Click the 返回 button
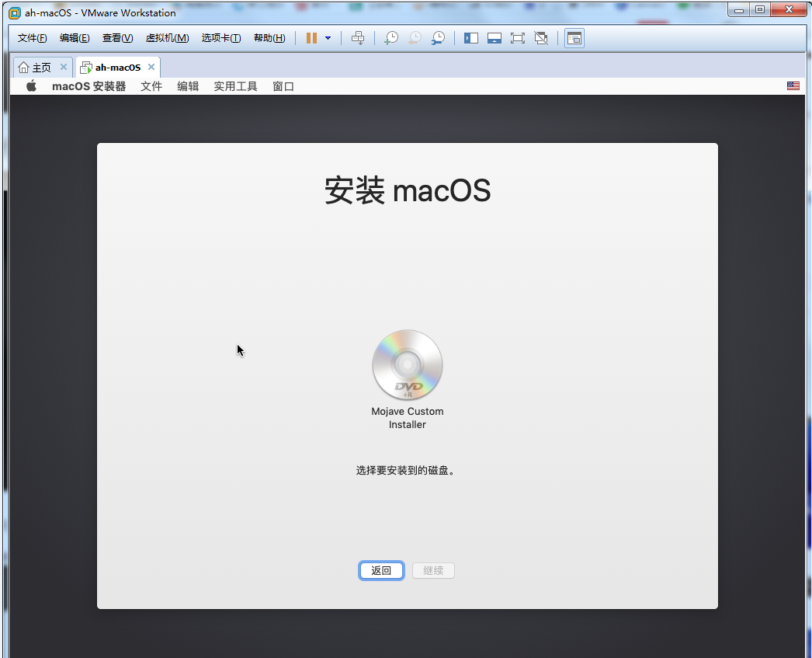The width and height of the screenshot is (812, 658). click(x=381, y=571)
